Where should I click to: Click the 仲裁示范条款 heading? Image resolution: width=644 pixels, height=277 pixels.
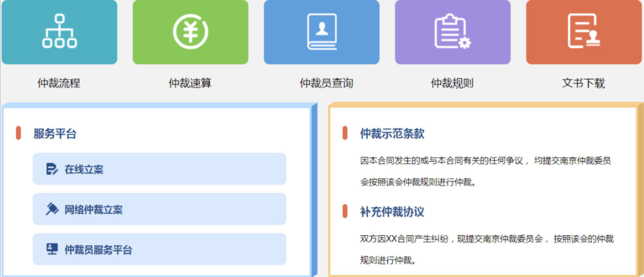(392, 134)
